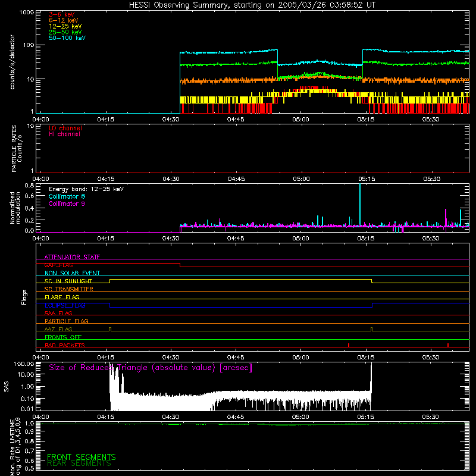476x476 pixels.
Task: Select the FRONT SEGMENTS legend label
Action: click(x=82, y=457)
